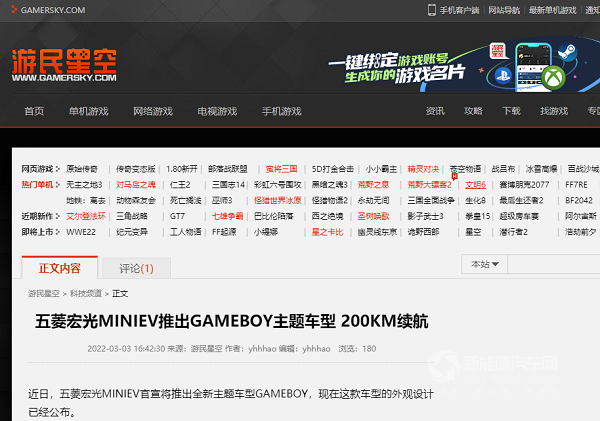
Task: Open the BF2042 link
Action: pyautogui.click(x=579, y=200)
